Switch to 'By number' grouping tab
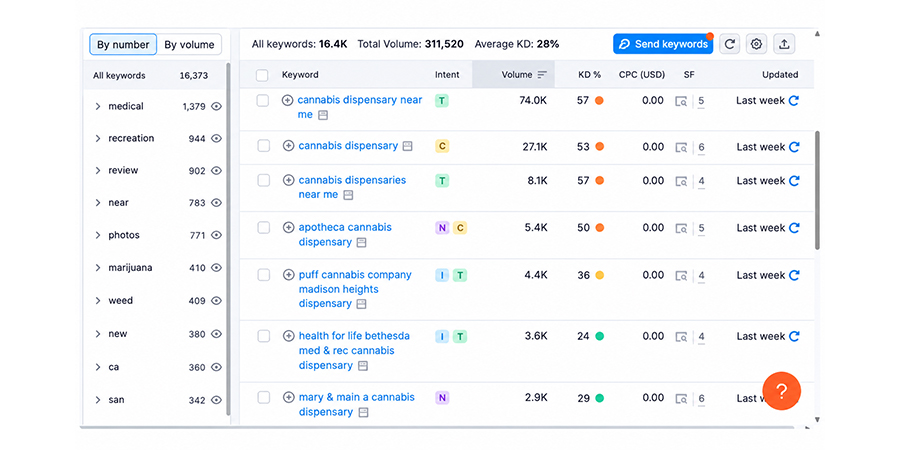900x450 pixels. pyautogui.click(x=123, y=45)
